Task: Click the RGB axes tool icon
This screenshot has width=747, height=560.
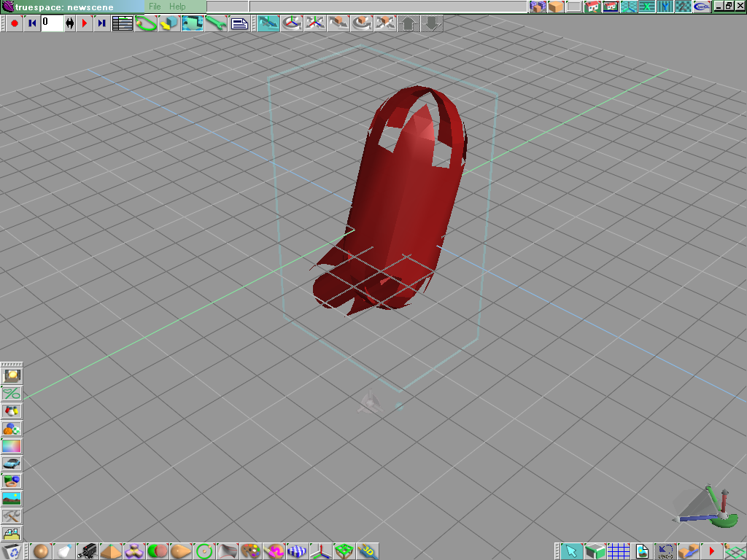Action: coord(322,551)
